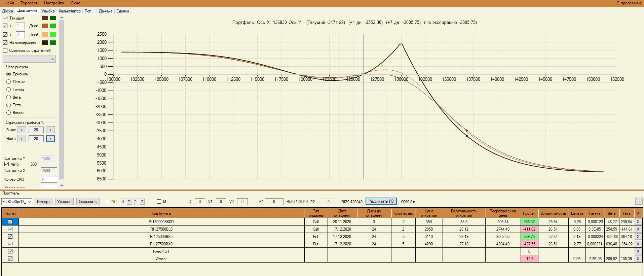Viewport: 644px width, 276px height.
Task: Click the P1 input field
Action: 274,202
